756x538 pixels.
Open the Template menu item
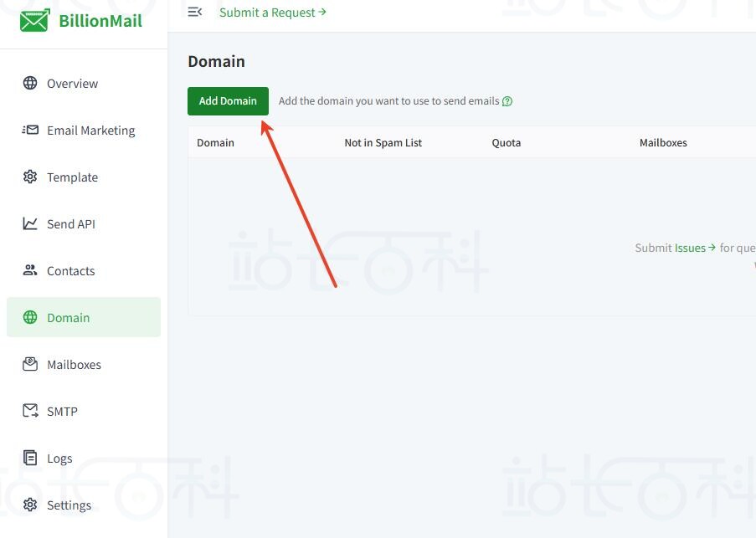pos(84,177)
